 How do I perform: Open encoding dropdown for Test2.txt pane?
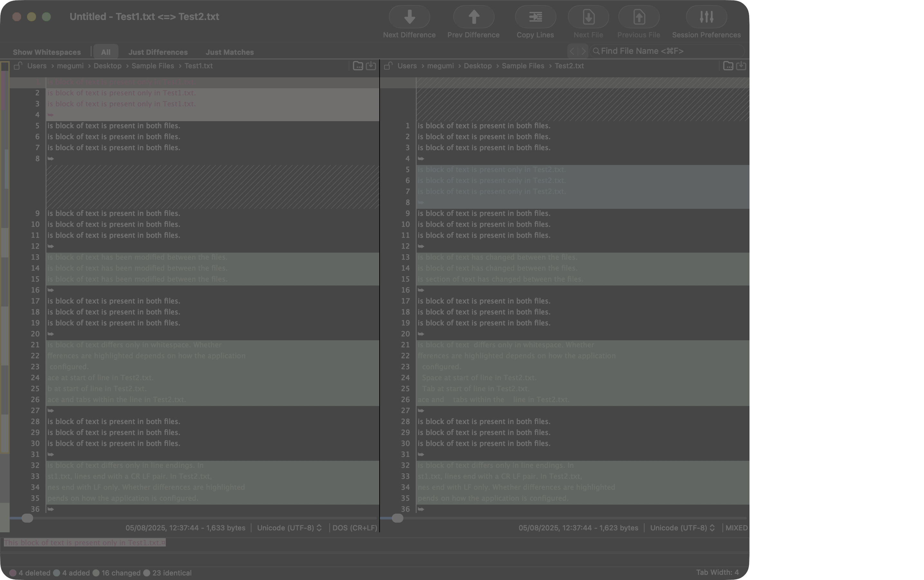pyautogui.click(x=682, y=528)
